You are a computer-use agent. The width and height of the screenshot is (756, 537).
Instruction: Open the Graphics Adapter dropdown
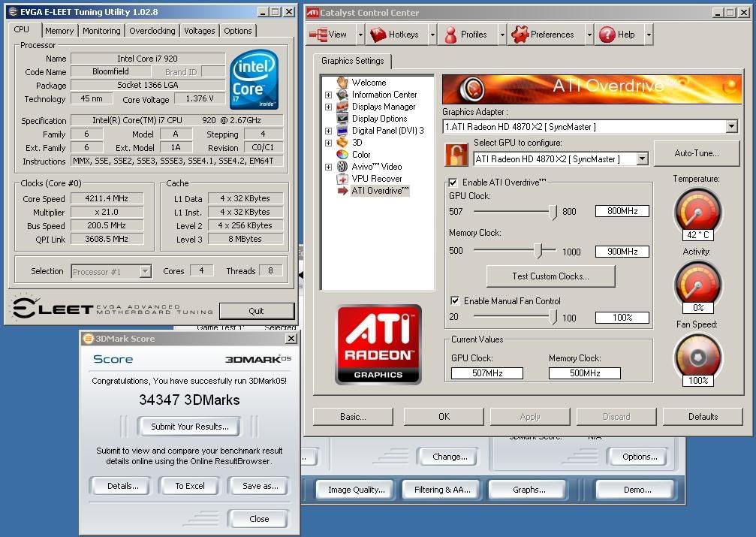(731, 126)
